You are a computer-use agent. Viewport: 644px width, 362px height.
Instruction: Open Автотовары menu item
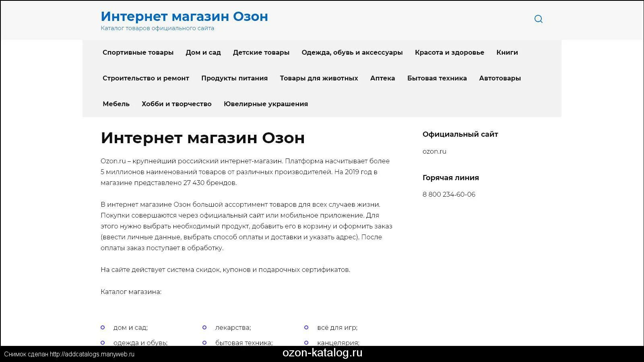[x=500, y=78]
